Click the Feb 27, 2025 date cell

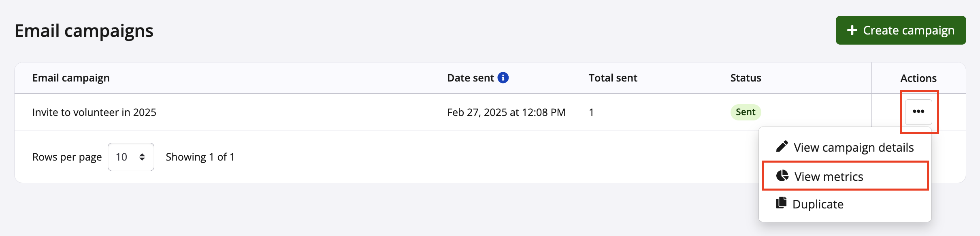click(506, 112)
